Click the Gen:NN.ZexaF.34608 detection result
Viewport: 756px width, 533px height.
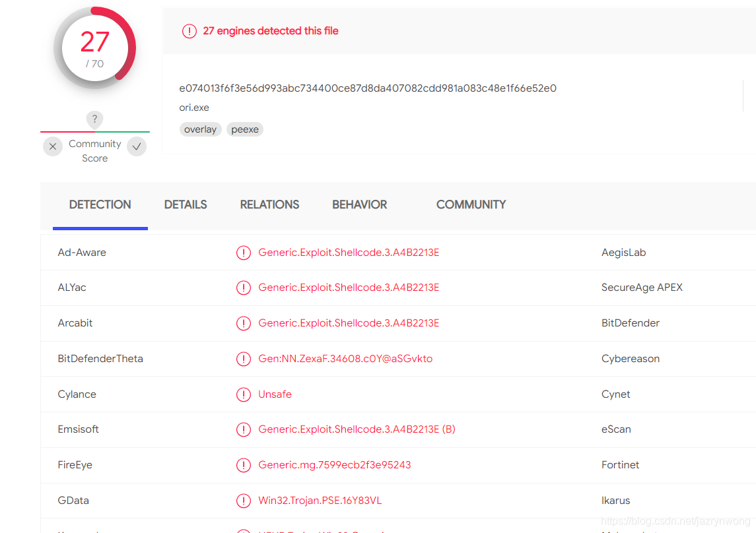pyautogui.click(x=345, y=359)
